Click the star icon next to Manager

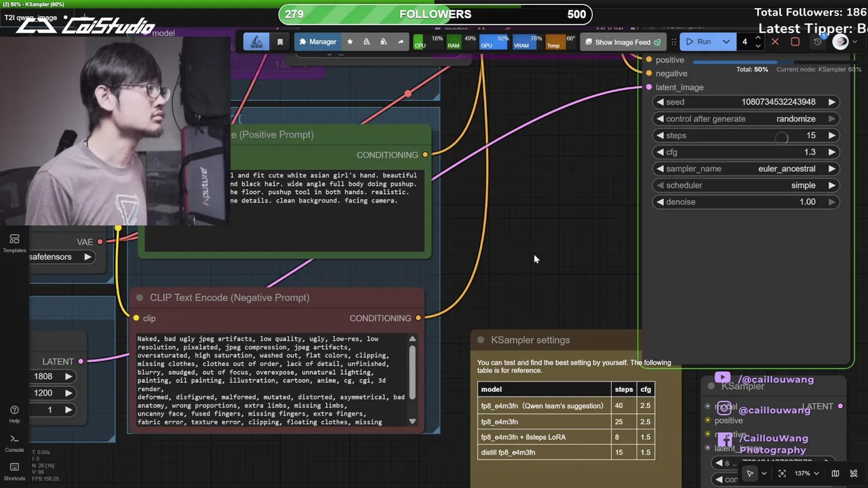[350, 42]
